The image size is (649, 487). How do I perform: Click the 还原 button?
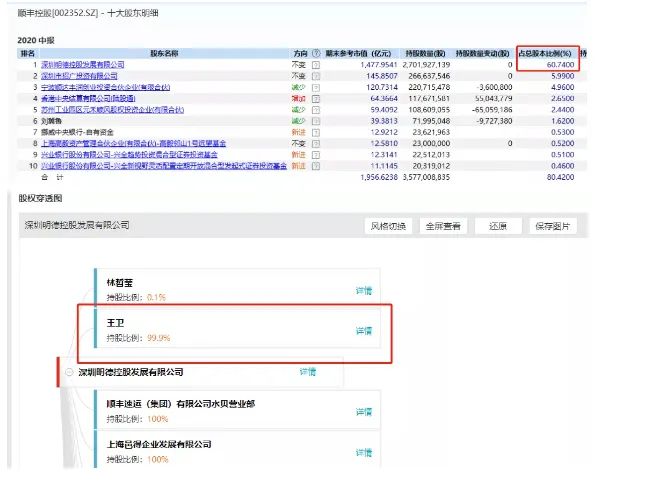(498, 226)
